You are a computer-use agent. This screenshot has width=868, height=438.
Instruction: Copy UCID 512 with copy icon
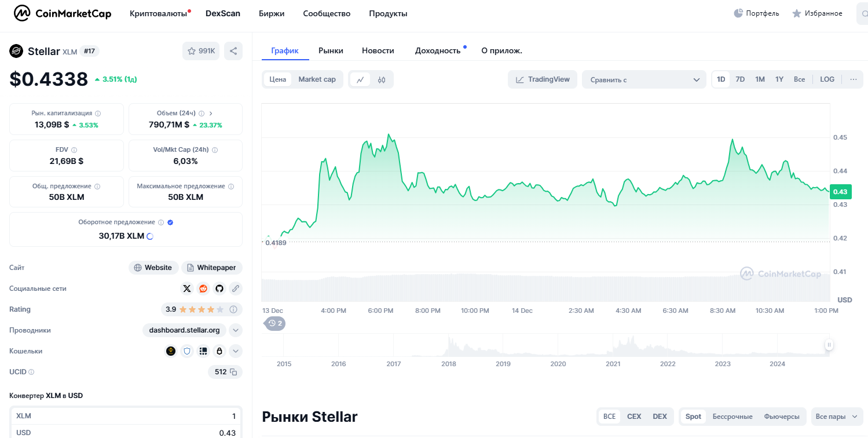click(233, 372)
